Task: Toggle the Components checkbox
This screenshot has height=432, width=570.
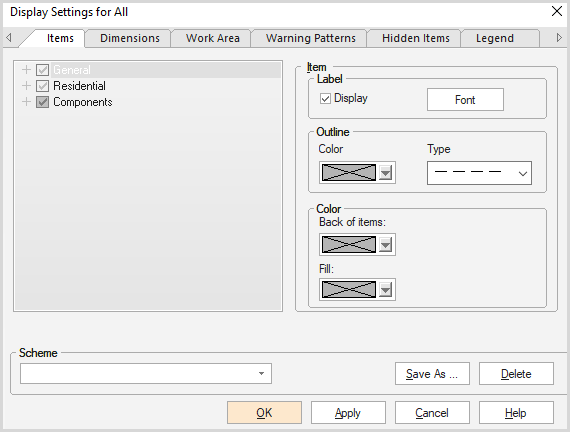Action: pyautogui.click(x=43, y=102)
